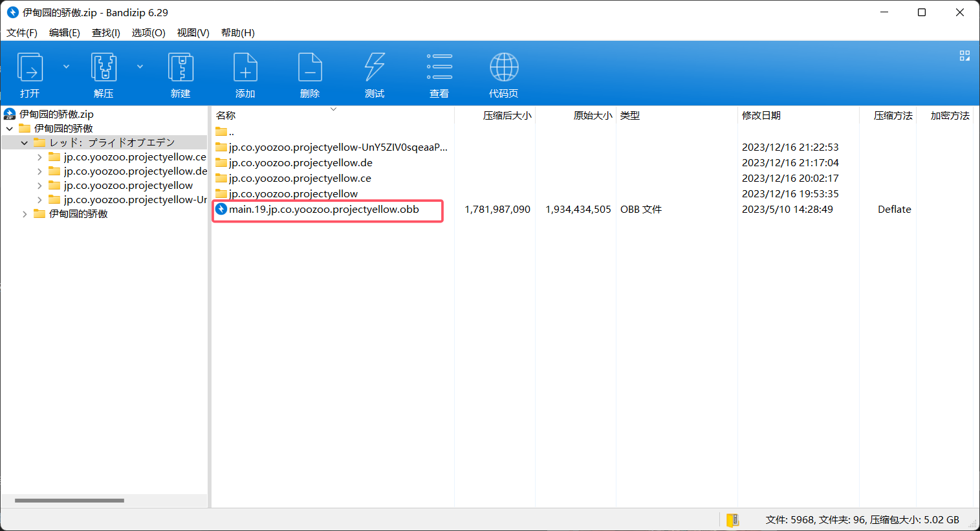Click the zip icon beside 伊甸园的骄傲.zip
The width and height of the screenshot is (980, 531).
click(x=10, y=114)
